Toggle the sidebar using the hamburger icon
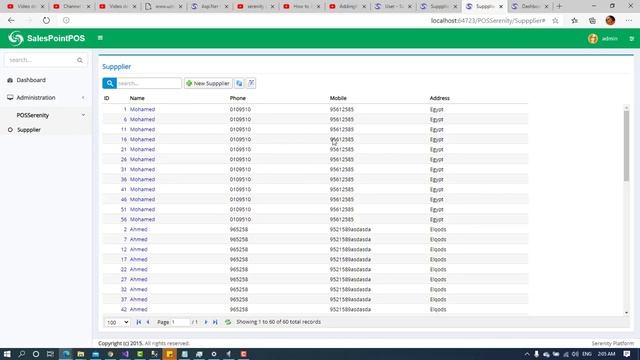This screenshot has width=640, height=360. tap(100, 38)
